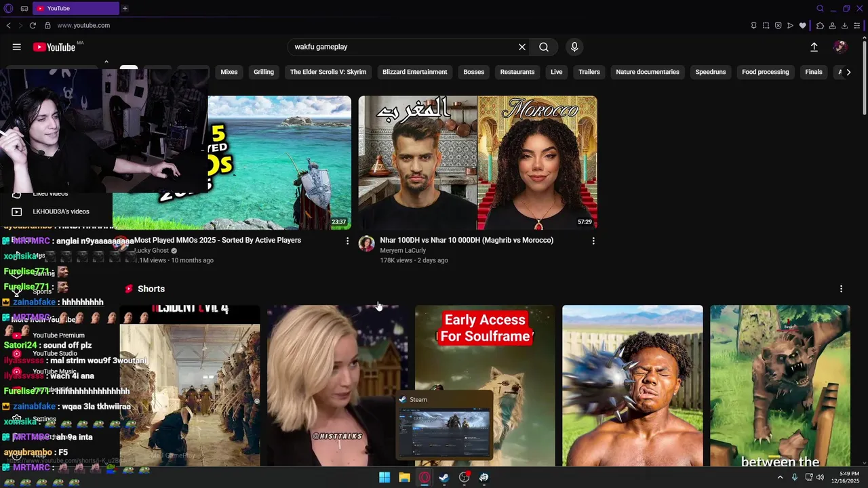Select the Blizzard Entertainment filter chip
868x488 pixels.
[414, 72]
